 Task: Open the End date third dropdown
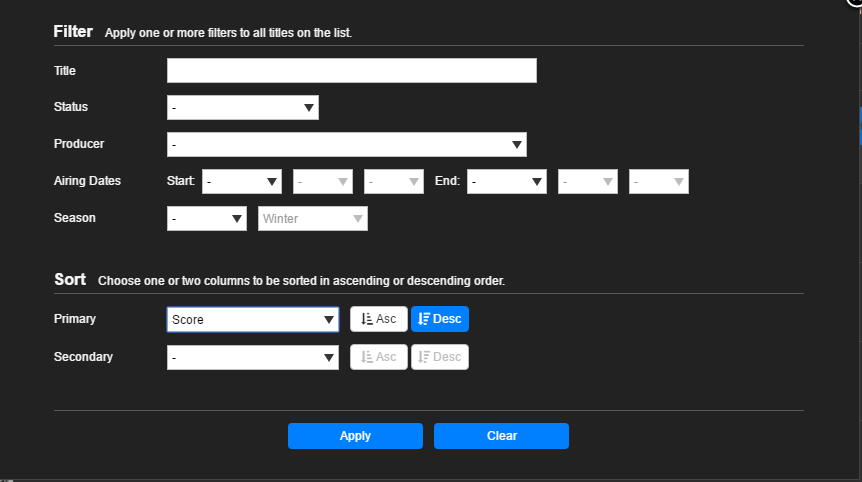[659, 182]
